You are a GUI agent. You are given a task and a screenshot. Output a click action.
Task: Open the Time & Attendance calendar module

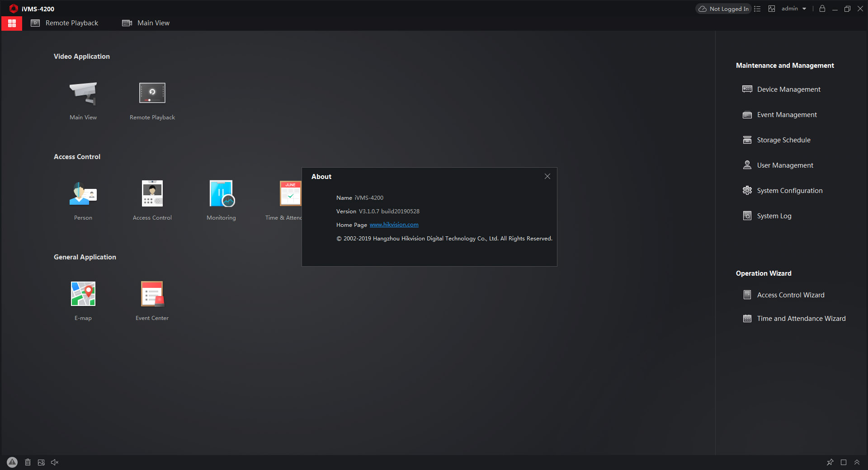(290, 193)
